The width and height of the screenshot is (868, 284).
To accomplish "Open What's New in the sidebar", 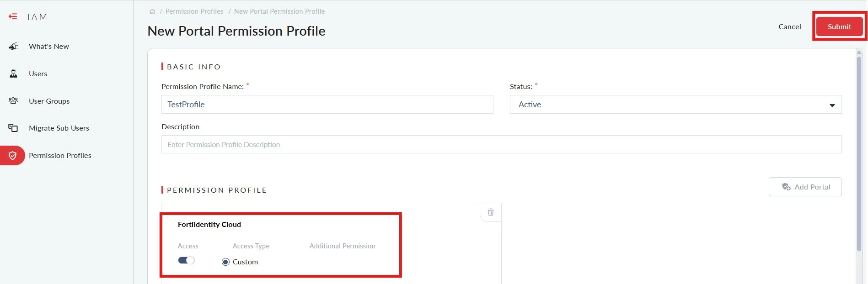I will pos(49,46).
